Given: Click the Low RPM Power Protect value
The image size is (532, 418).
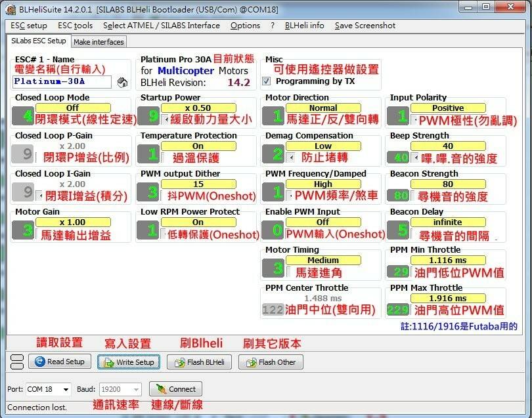Looking at the screenshot, I should point(198,222).
